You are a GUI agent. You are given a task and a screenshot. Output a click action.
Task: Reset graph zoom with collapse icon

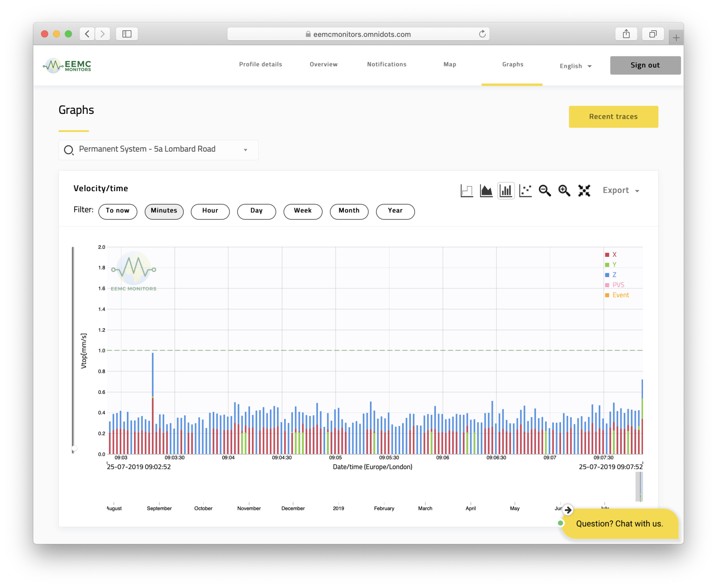click(x=584, y=191)
